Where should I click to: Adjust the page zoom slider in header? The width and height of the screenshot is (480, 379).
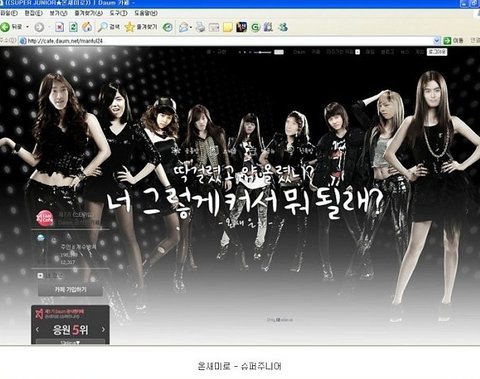click(x=260, y=52)
